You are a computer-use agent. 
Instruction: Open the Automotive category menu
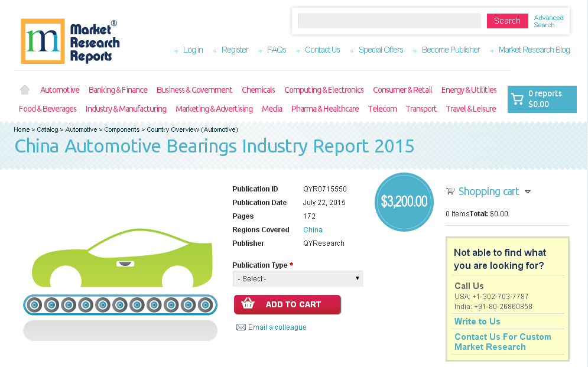(x=59, y=90)
